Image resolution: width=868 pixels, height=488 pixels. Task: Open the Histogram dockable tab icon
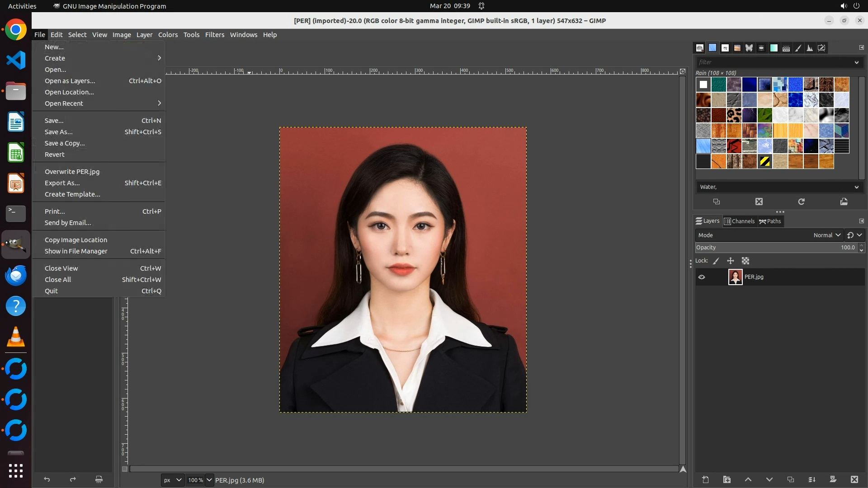(x=809, y=48)
